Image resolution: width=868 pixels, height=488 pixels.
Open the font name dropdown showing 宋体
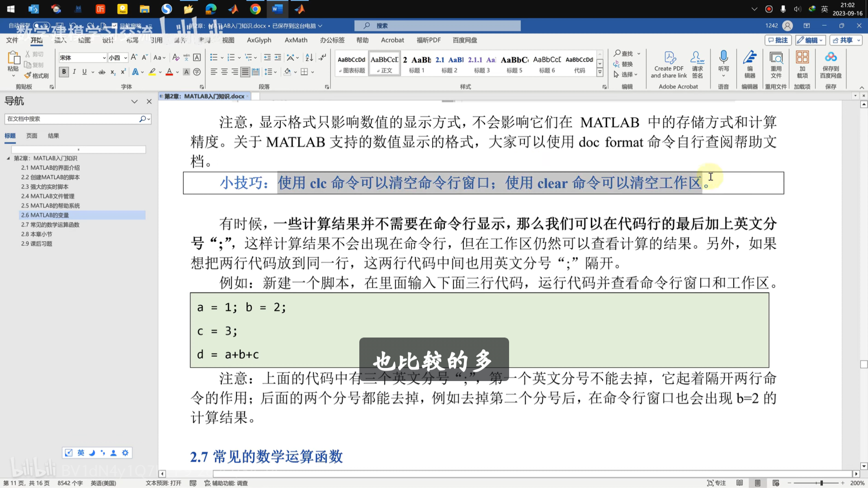[104, 58]
